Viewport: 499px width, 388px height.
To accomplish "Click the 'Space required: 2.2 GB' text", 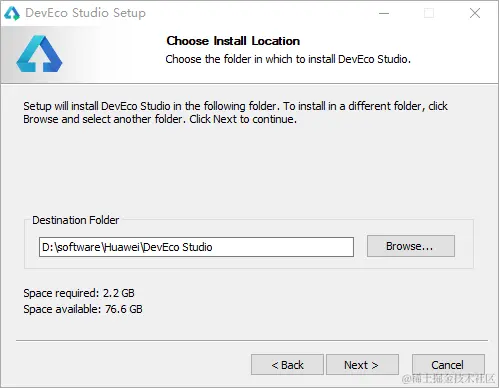I will 79,293.
